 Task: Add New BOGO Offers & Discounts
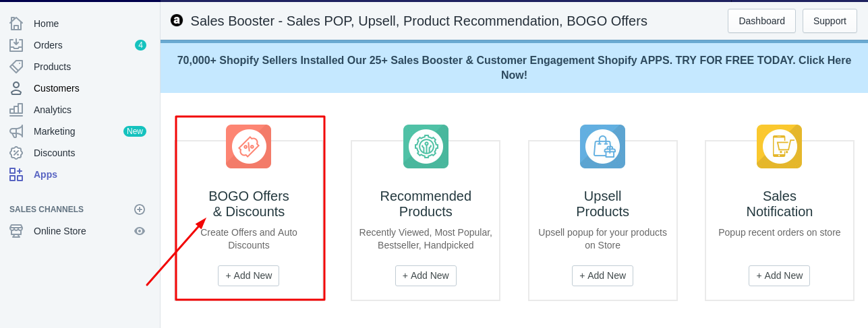(248, 275)
